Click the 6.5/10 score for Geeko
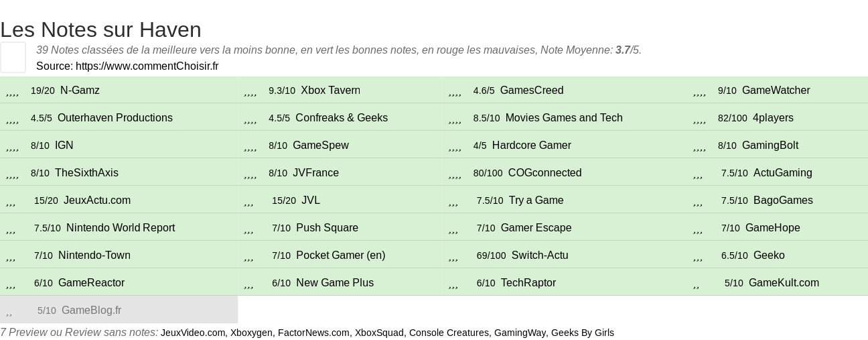 click(735, 256)
